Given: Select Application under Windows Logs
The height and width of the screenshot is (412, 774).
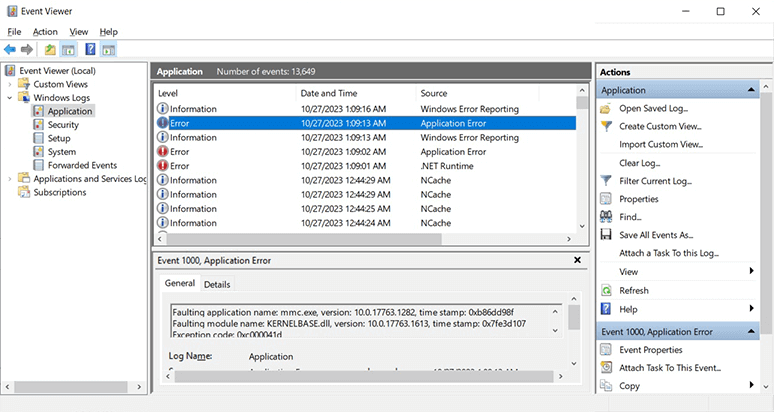Looking at the screenshot, I should 70,111.
